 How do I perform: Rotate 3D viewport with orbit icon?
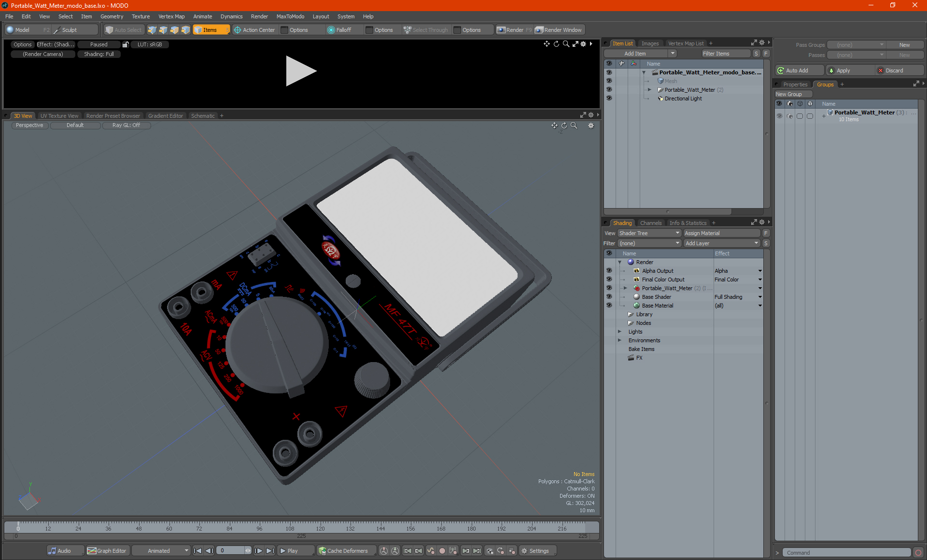pyautogui.click(x=564, y=126)
